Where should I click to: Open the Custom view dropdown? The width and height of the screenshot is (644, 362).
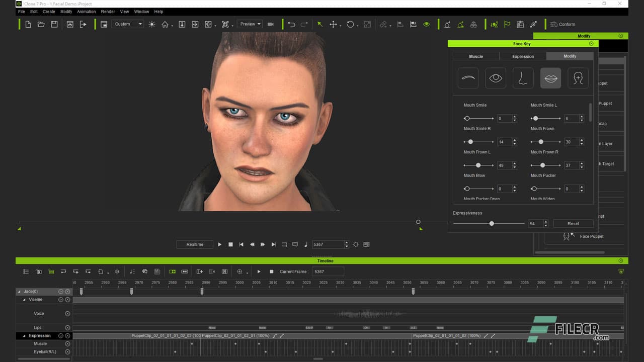(x=127, y=24)
